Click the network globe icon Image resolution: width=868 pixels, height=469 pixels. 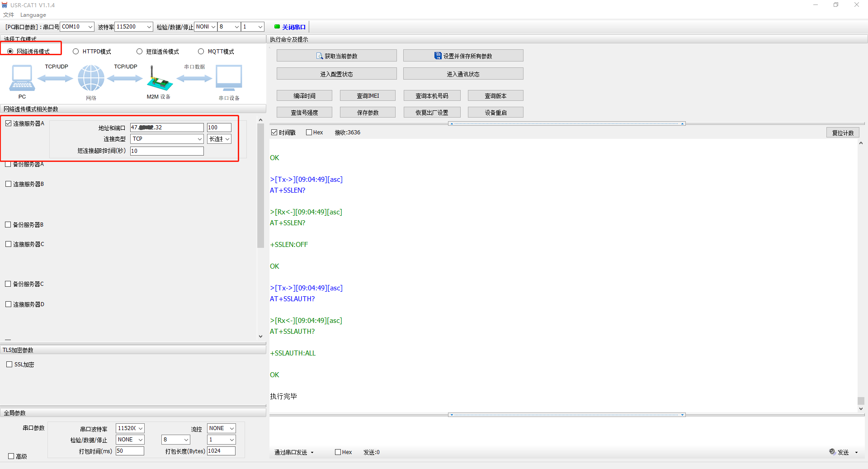[91, 78]
